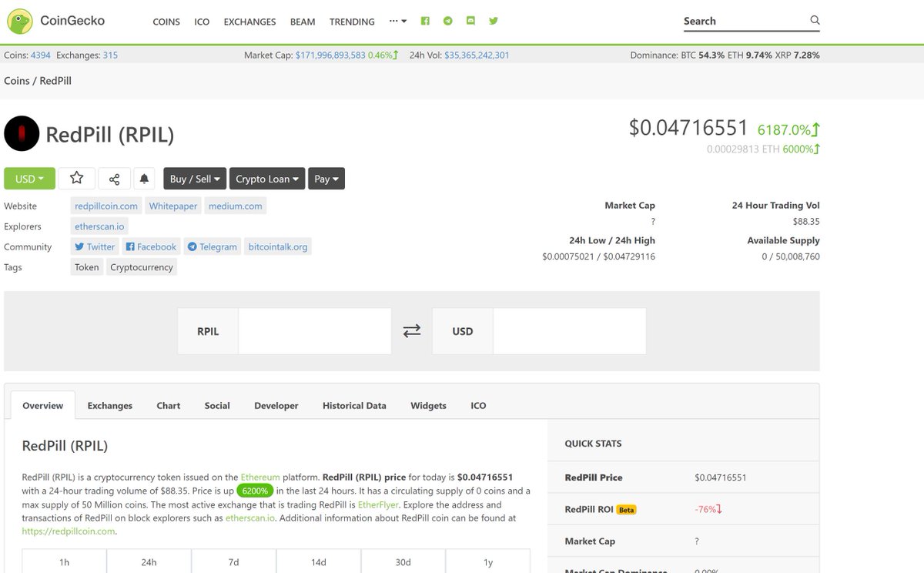Click the Cryptocurrency tag
This screenshot has width=924, height=573.
142,267
